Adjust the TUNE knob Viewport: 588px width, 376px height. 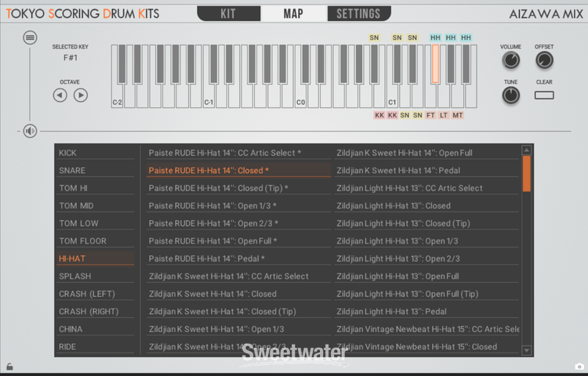(510, 95)
